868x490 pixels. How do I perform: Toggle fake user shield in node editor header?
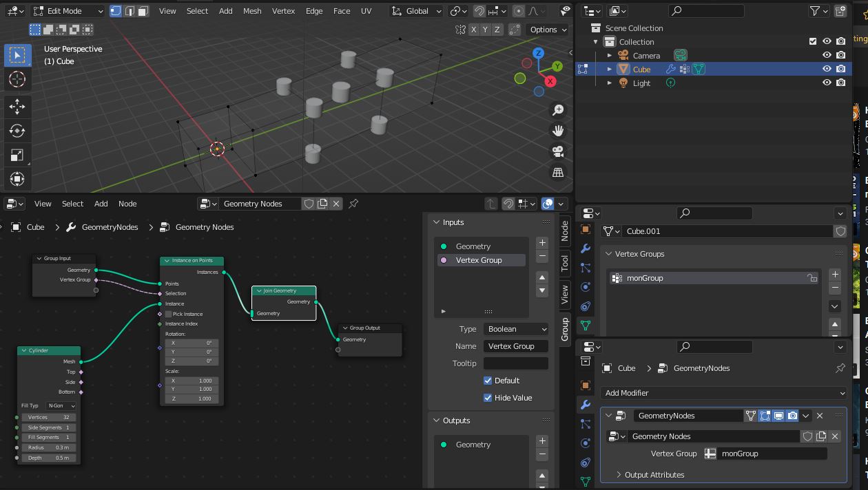click(309, 204)
